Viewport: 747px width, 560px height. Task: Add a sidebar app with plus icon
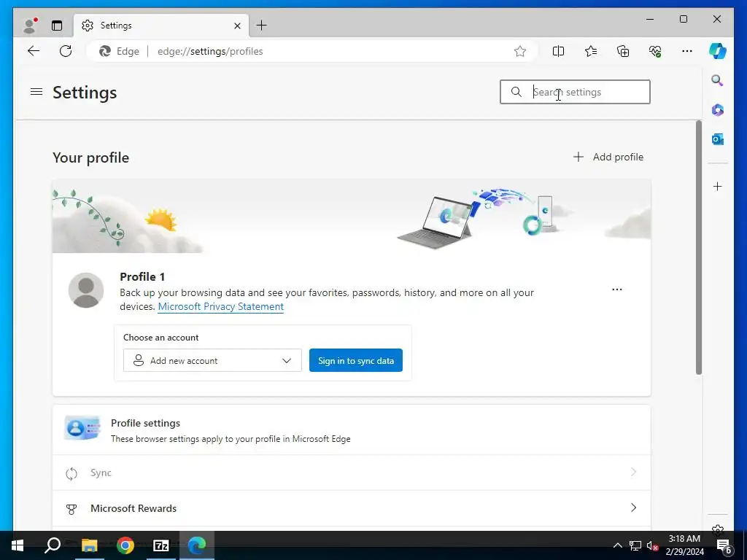(x=718, y=186)
